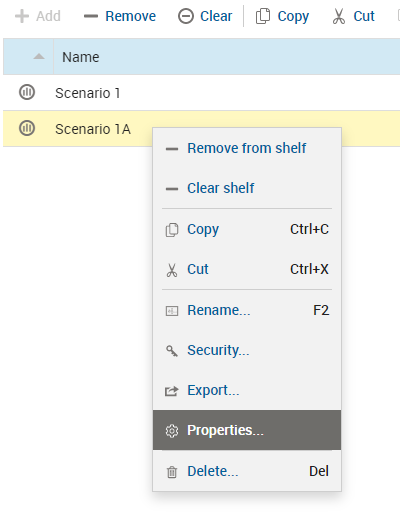The height and width of the screenshot is (515, 400).
Task: Select Clear shelf menu entry
Action: point(247,188)
